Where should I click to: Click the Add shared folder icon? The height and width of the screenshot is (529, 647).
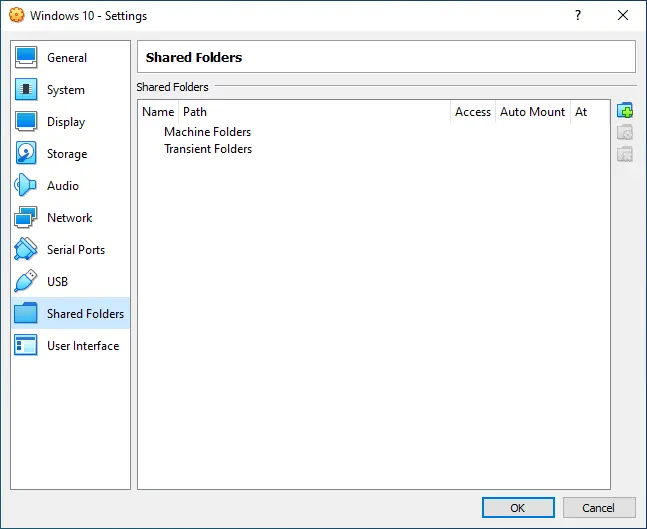coord(625,111)
